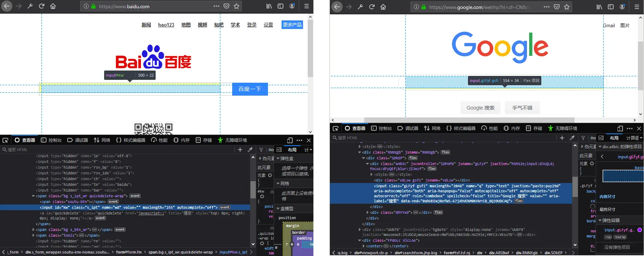Open devtools options ellipsis in Google devtools
The image size is (644, 256).
tap(630, 129)
